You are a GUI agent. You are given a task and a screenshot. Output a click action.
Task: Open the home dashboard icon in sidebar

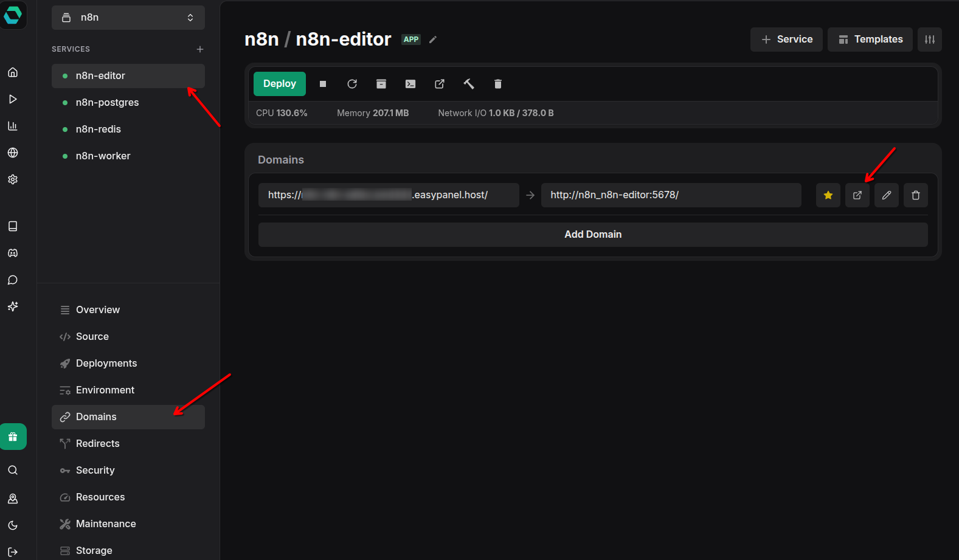(x=13, y=72)
